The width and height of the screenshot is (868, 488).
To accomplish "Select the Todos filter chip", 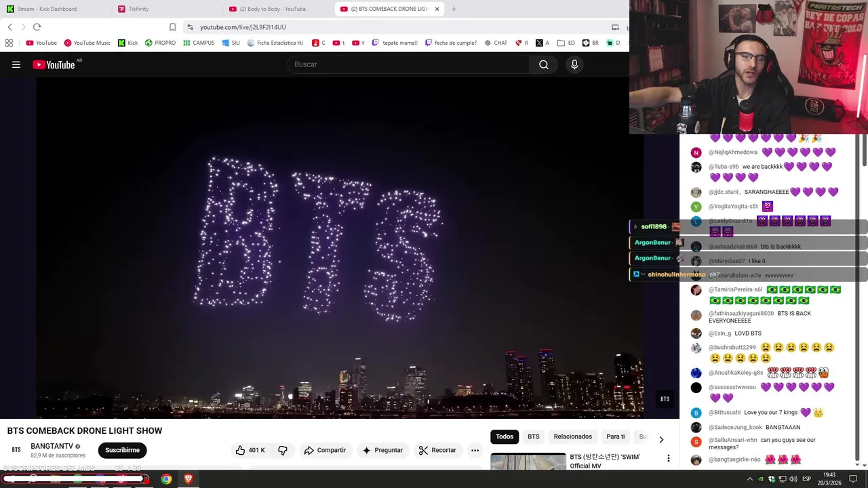I will 505,436.
